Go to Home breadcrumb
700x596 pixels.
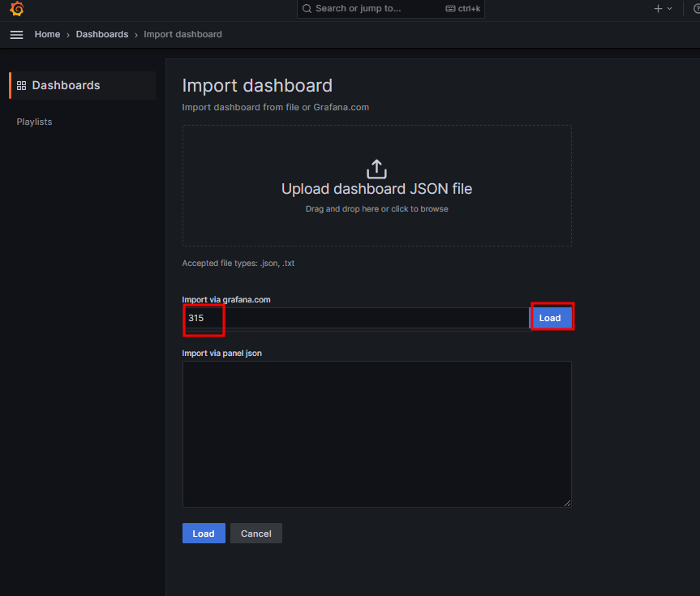click(47, 34)
